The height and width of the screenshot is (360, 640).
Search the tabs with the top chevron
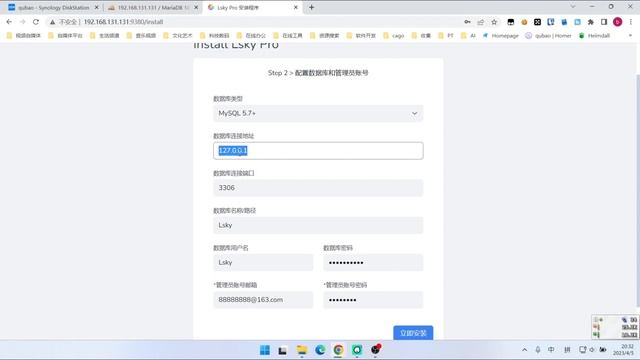(573, 7)
